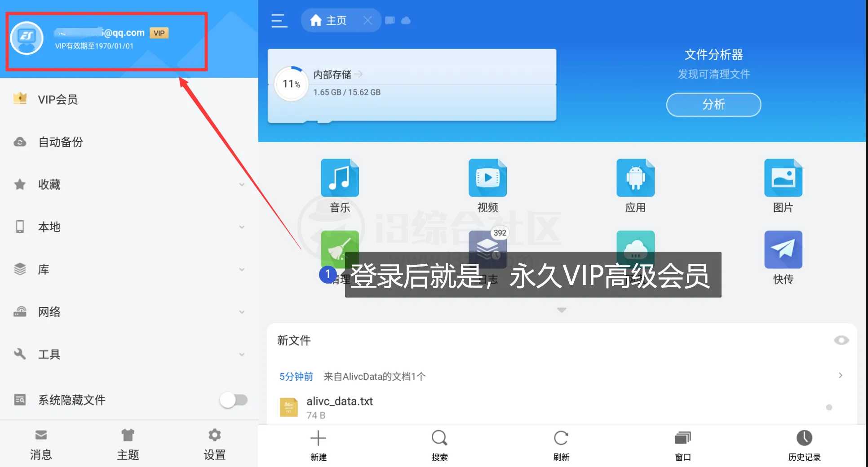
Task: Tap the VIP badge next to email
Action: point(159,33)
